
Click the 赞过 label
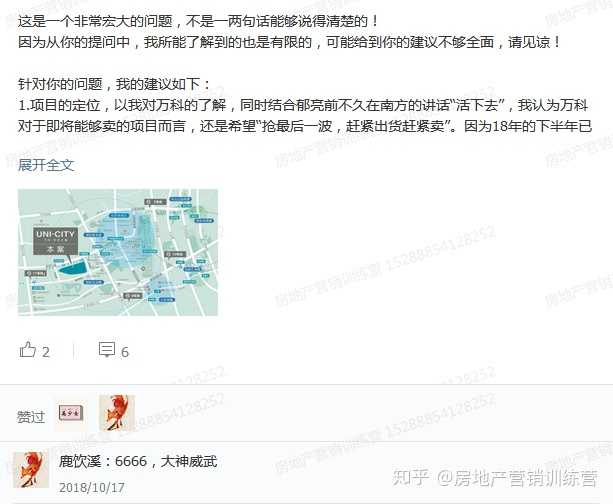pyautogui.click(x=30, y=417)
